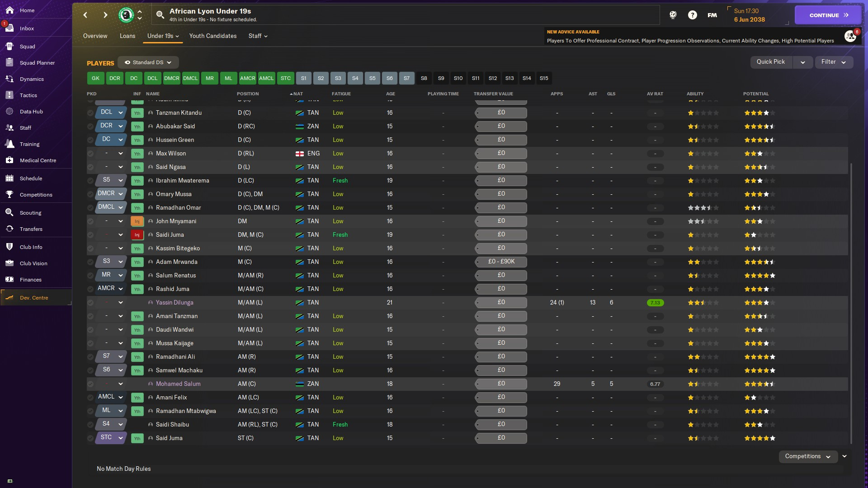Open the Overview tab

coord(95,36)
